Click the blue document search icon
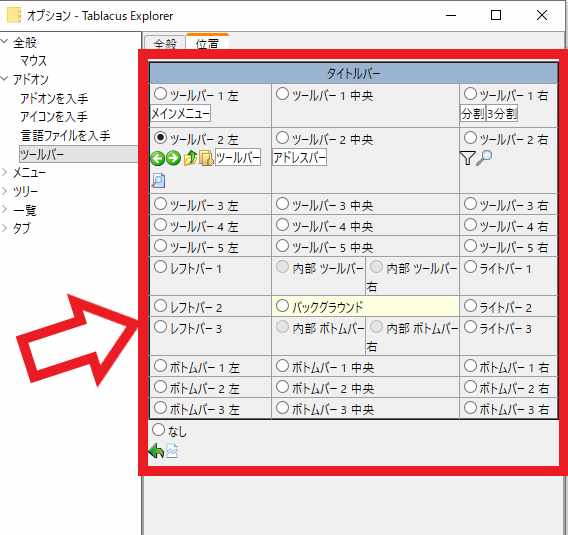This screenshot has width=568, height=535. (159, 180)
